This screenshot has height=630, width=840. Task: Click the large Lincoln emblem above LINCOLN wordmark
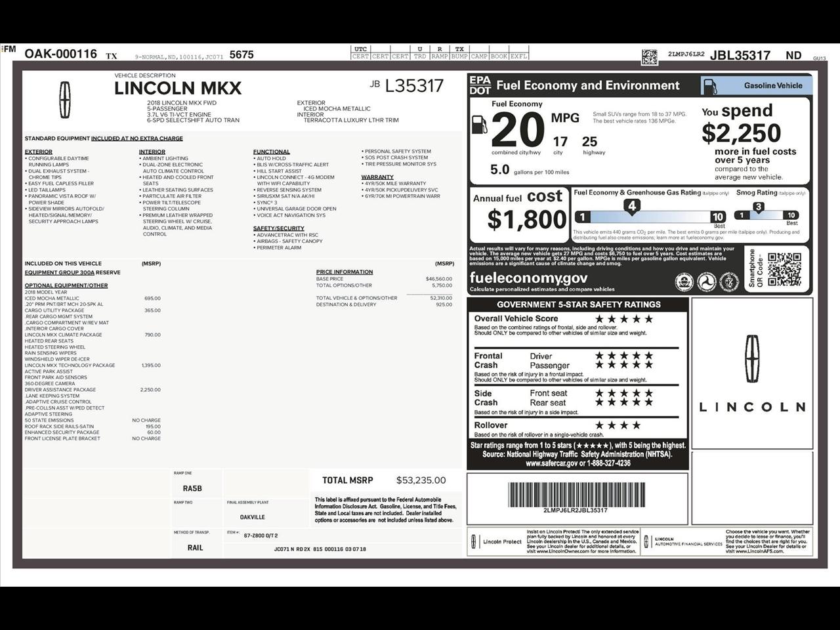pyautogui.click(x=752, y=358)
